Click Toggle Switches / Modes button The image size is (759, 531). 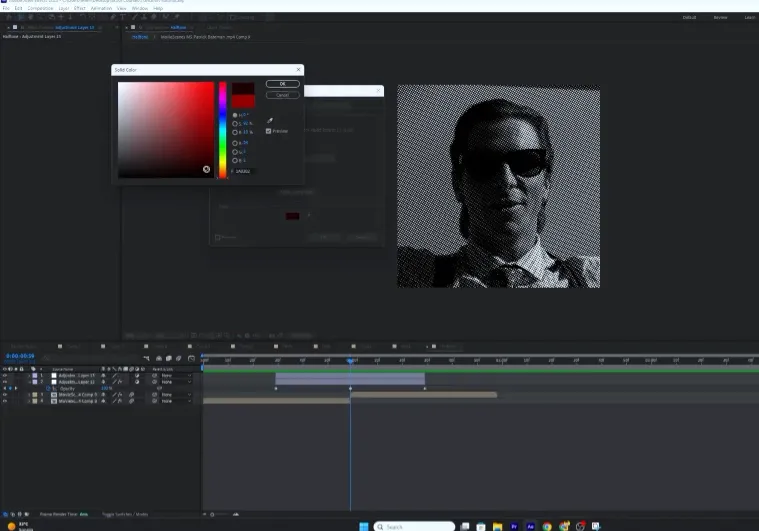tap(125, 514)
